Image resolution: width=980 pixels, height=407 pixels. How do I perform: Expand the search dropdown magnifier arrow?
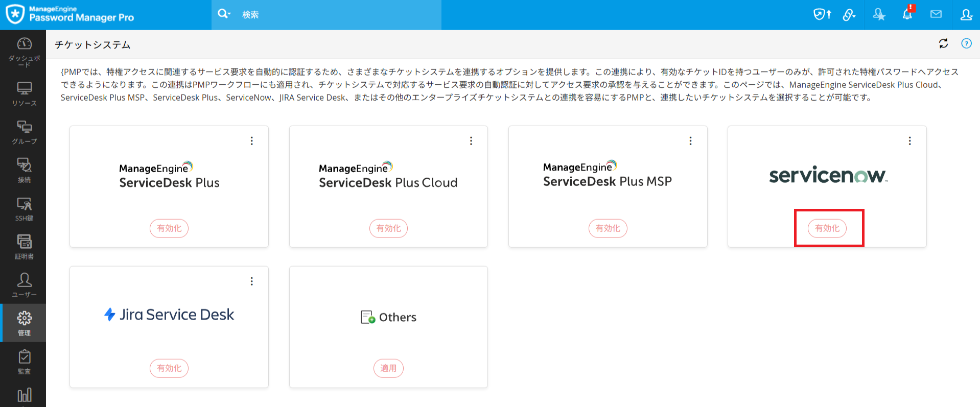point(224,14)
